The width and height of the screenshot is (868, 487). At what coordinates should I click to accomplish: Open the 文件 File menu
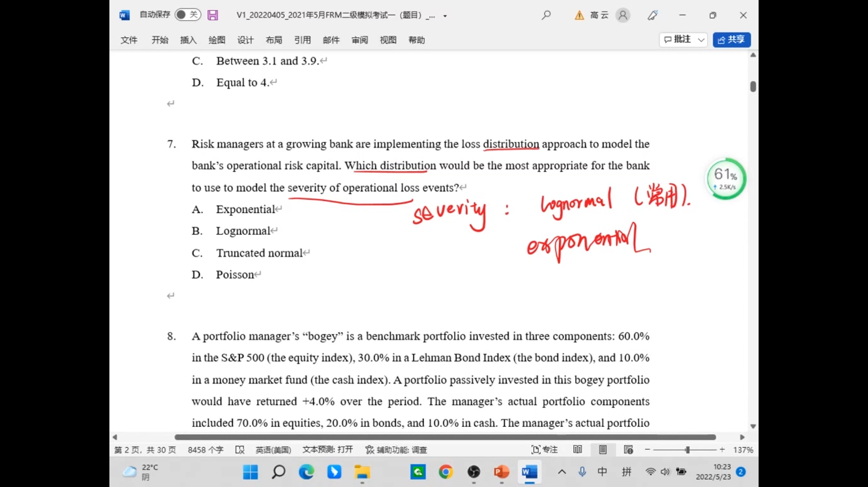tap(129, 40)
